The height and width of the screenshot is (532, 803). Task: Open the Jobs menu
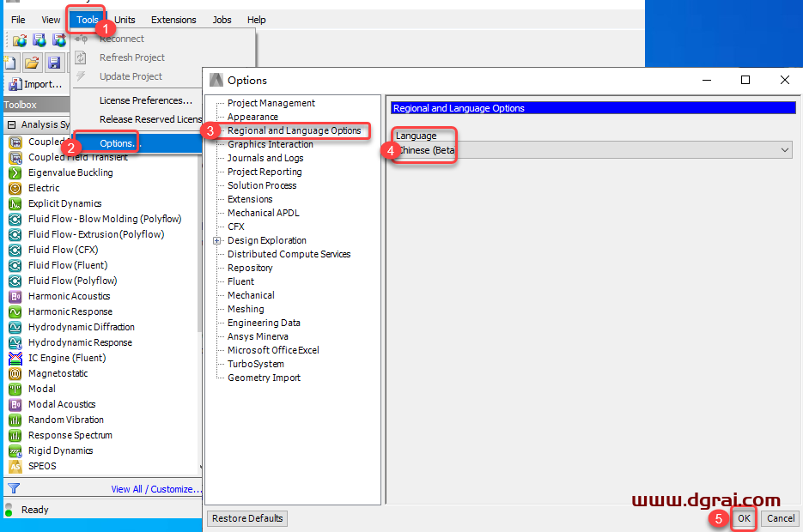pyautogui.click(x=222, y=20)
